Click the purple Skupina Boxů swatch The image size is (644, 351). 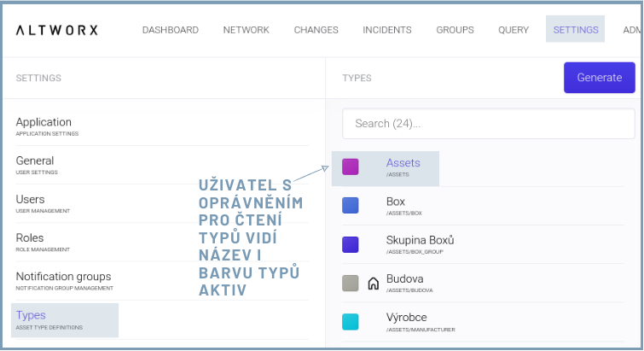[x=350, y=244]
